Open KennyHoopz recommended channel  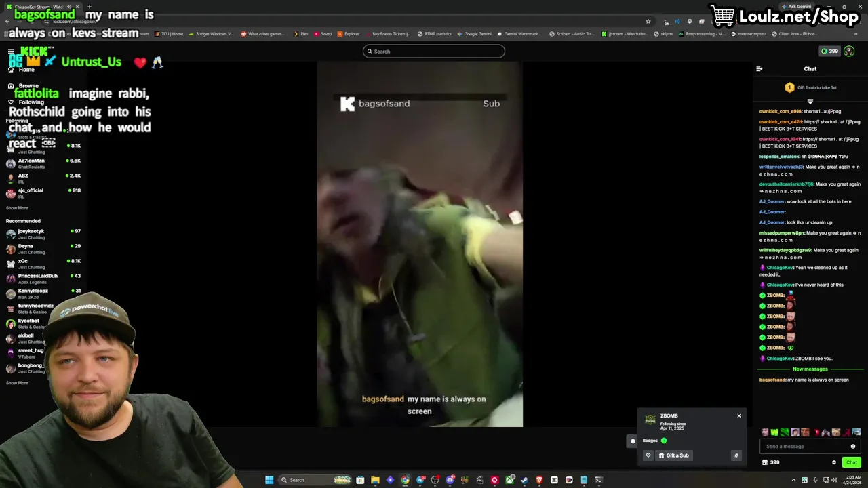43,293
